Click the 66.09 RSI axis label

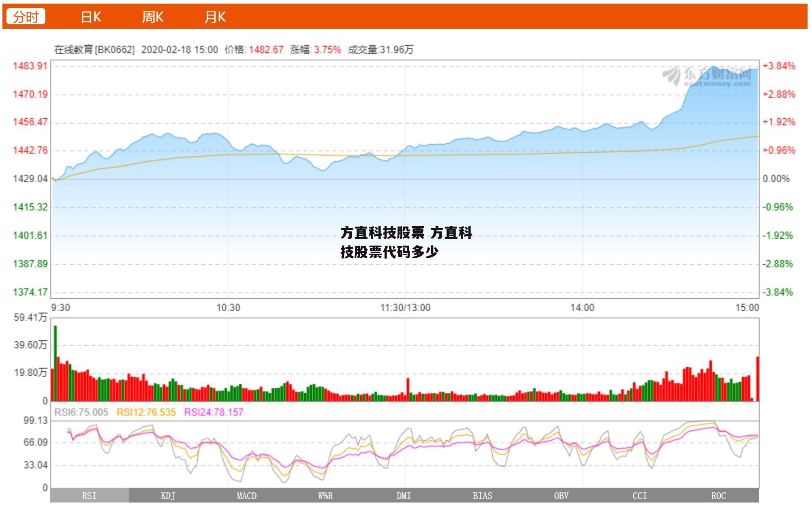click(36, 443)
